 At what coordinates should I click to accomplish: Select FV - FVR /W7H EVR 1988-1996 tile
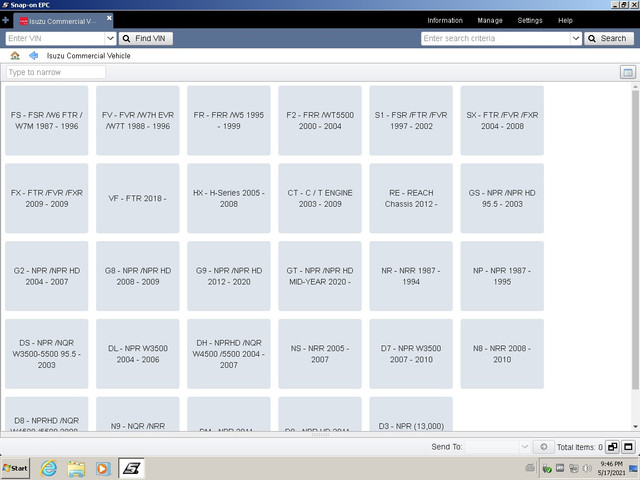click(x=138, y=120)
